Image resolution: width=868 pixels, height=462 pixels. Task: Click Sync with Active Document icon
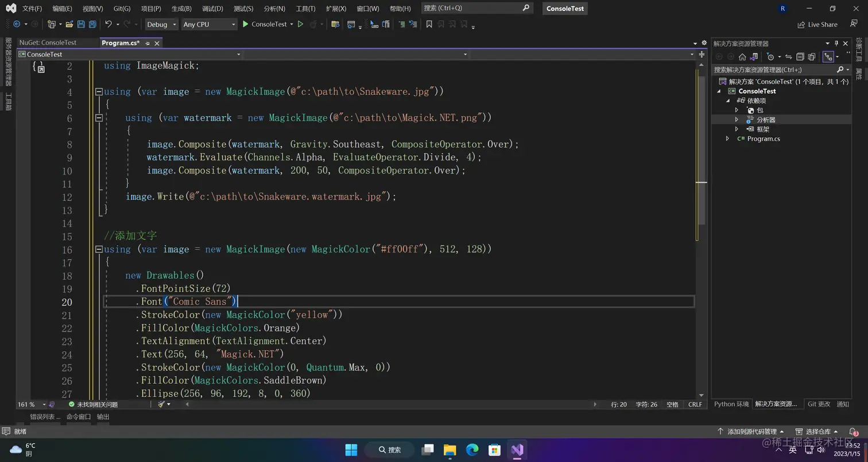(x=788, y=57)
